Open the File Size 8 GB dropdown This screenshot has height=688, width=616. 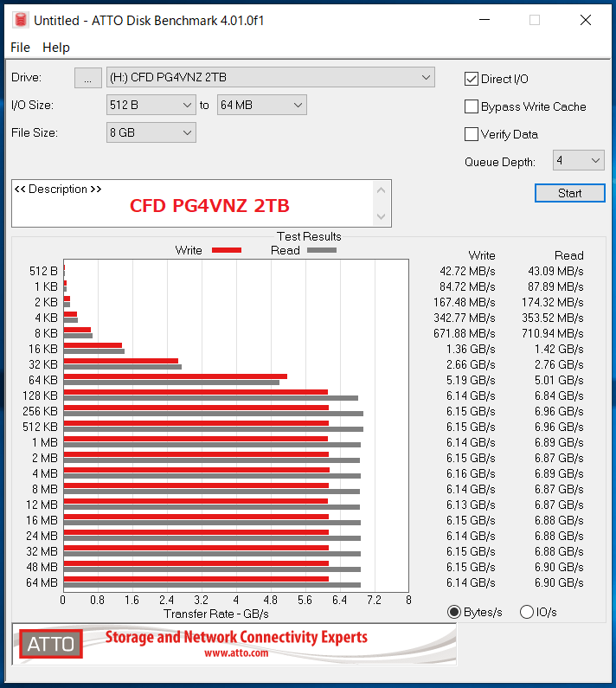point(151,132)
